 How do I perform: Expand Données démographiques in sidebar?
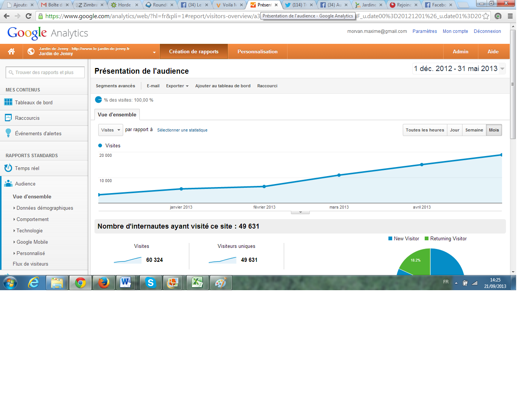point(45,208)
